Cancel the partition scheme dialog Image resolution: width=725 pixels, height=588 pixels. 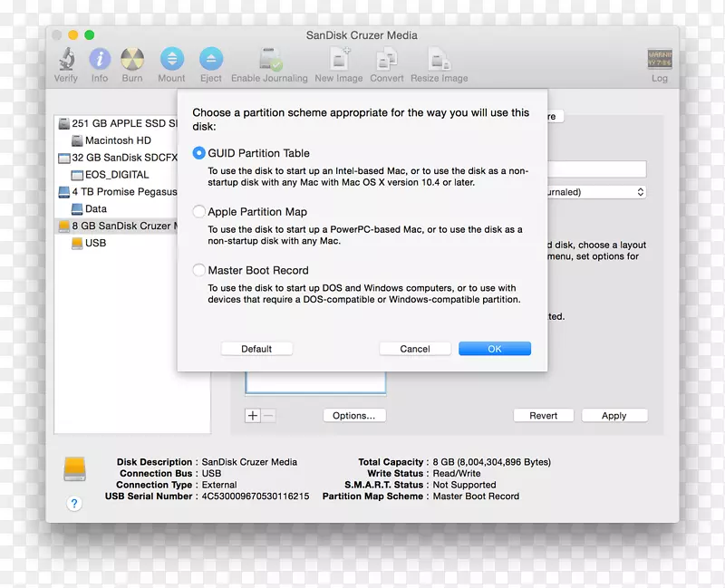click(x=415, y=348)
